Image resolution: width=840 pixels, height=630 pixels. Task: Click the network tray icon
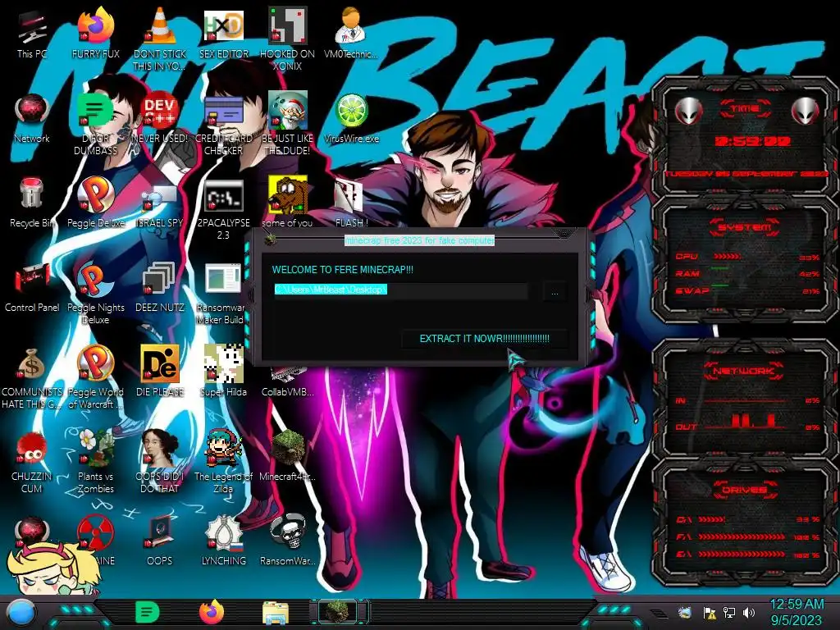click(729, 612)
